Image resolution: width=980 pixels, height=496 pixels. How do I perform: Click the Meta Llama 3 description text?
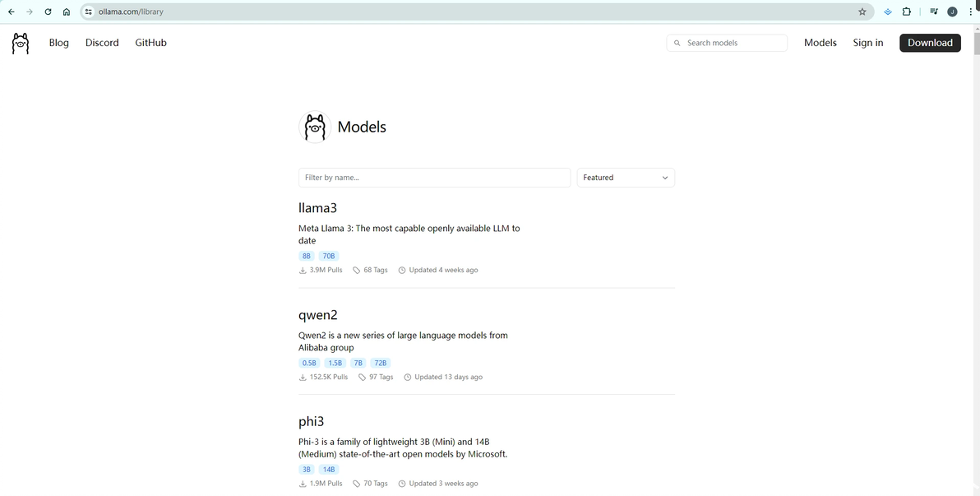[409, 234]
